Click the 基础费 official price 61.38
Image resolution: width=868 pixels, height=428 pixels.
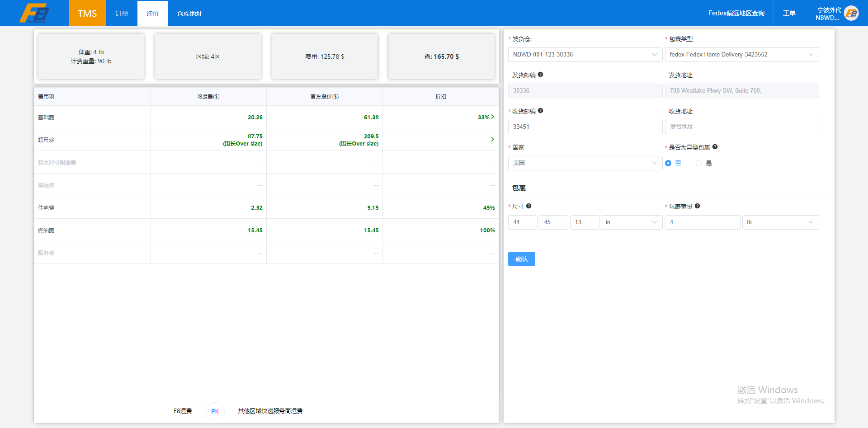coord(371,118)
